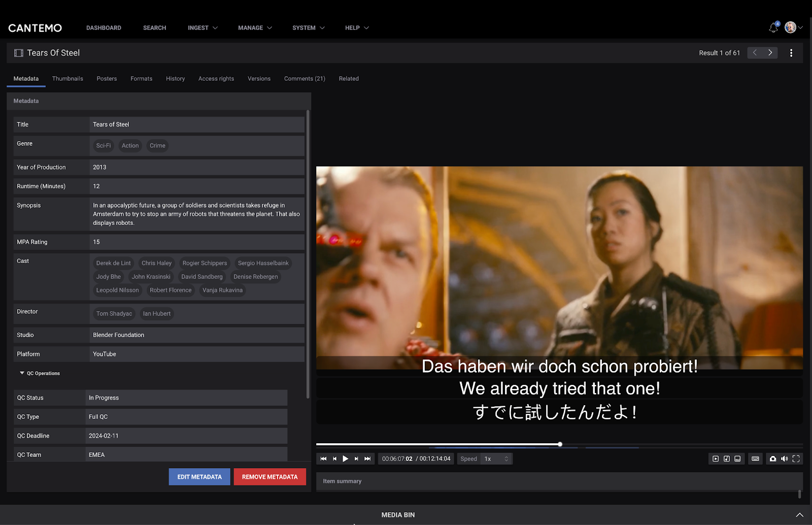Open keyboard shortcuts icon in player controls
Viewport: 812px width, 525px height.
(755, 458)
